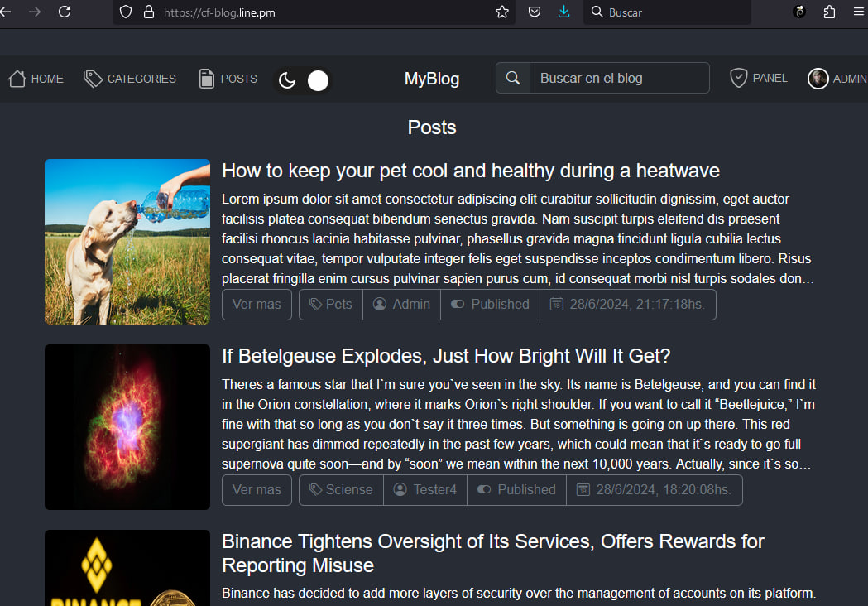Open the Betelgeuse Explodes post title
868x606 pixels.
446,356
